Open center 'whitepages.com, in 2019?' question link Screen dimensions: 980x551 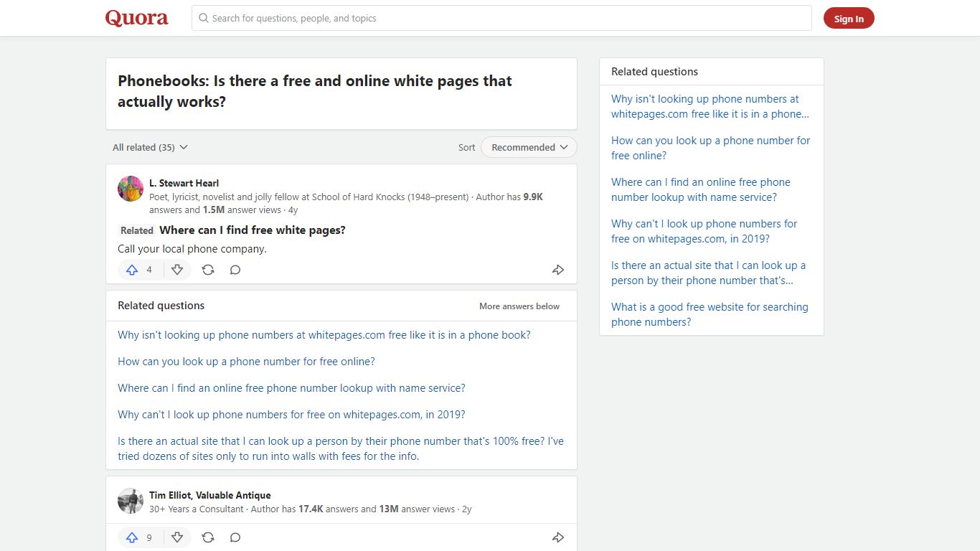click(291, 415)
